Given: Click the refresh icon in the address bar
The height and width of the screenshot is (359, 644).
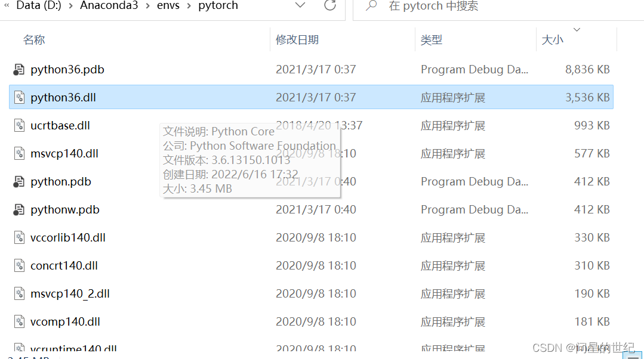Looking at the screenshot, I should pos(330,6).
